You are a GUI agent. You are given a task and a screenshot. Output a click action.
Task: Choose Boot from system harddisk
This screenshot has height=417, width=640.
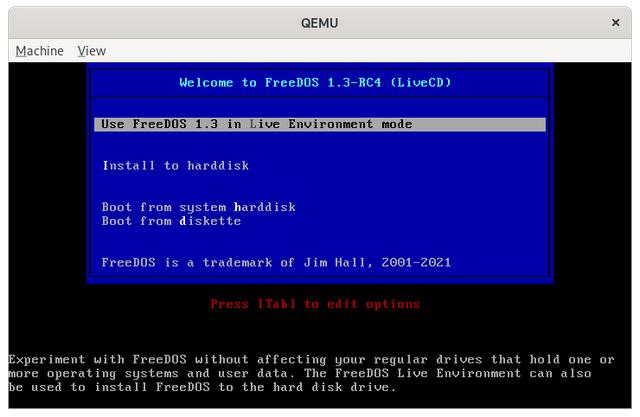[x=198, y=207]
